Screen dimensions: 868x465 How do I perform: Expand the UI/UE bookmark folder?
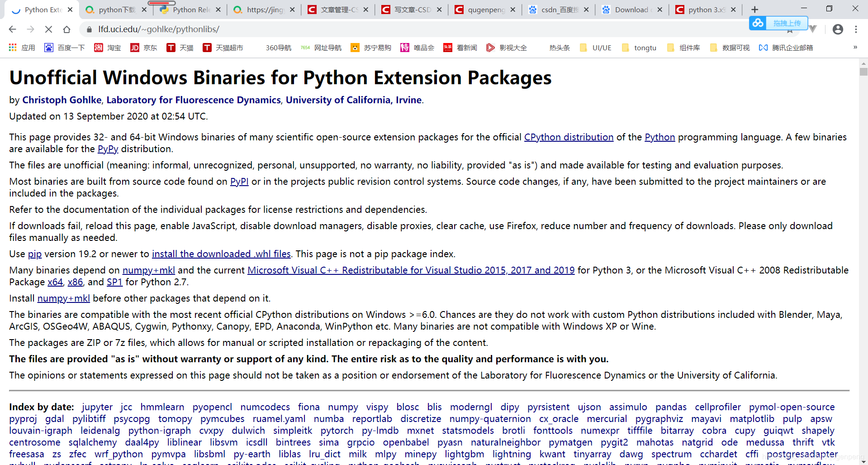(x=595, y=48)
